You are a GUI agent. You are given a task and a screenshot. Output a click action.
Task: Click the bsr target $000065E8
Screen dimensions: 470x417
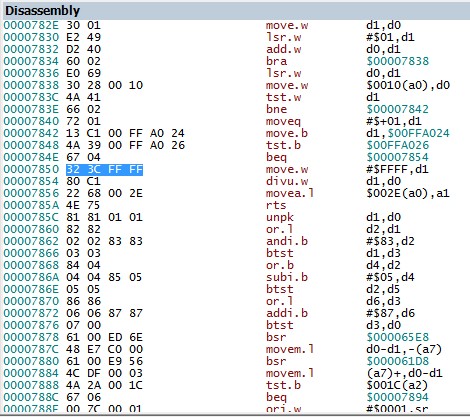point(397,337)
